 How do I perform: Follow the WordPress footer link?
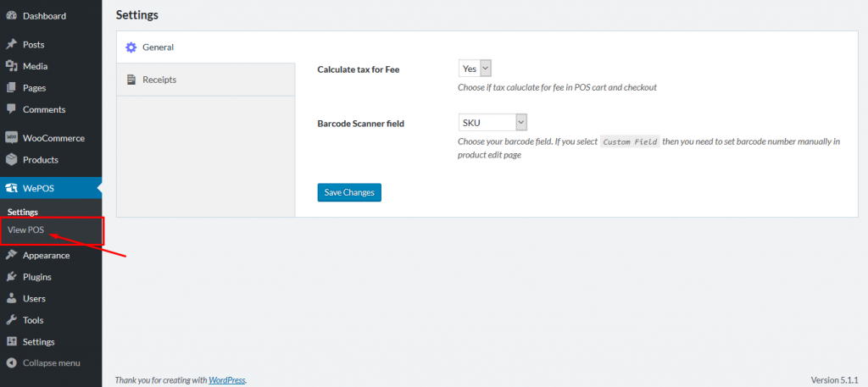pyautogui.click(x=227, y=380)
